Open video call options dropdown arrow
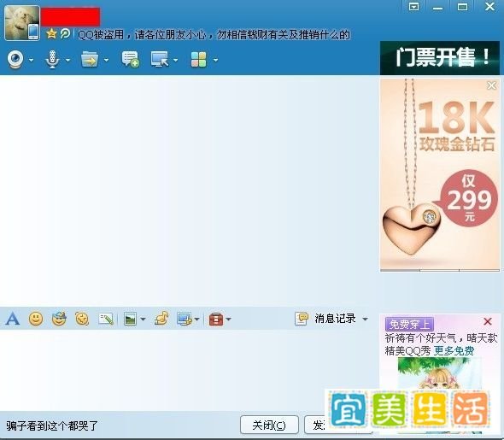Image resolution: width=504 pixels, height=440 pixels. 31,60
